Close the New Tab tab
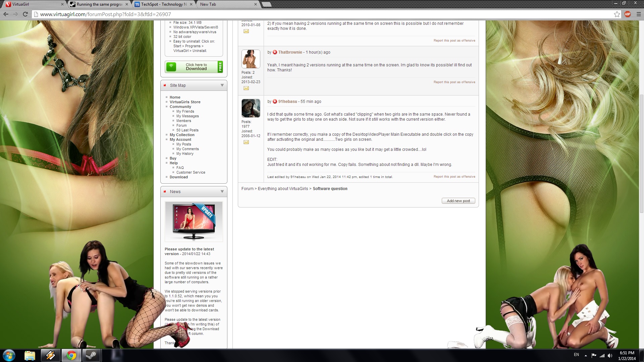 click(256, 4)
